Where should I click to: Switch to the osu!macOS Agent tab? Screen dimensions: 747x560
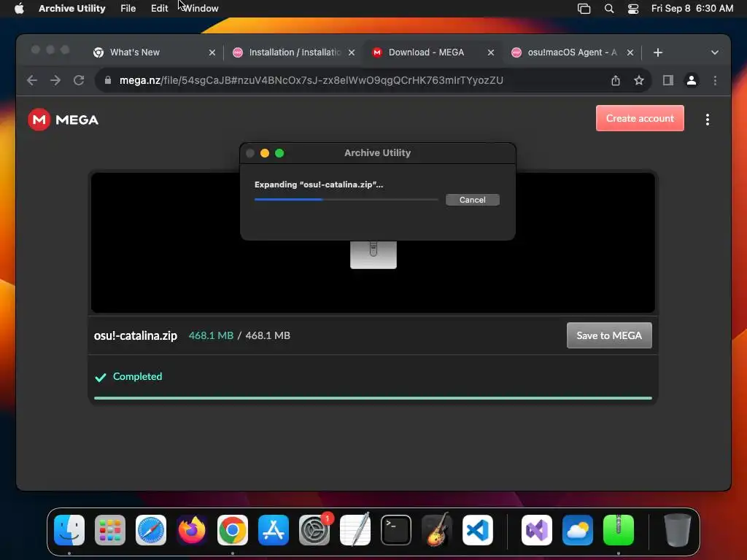572,52
